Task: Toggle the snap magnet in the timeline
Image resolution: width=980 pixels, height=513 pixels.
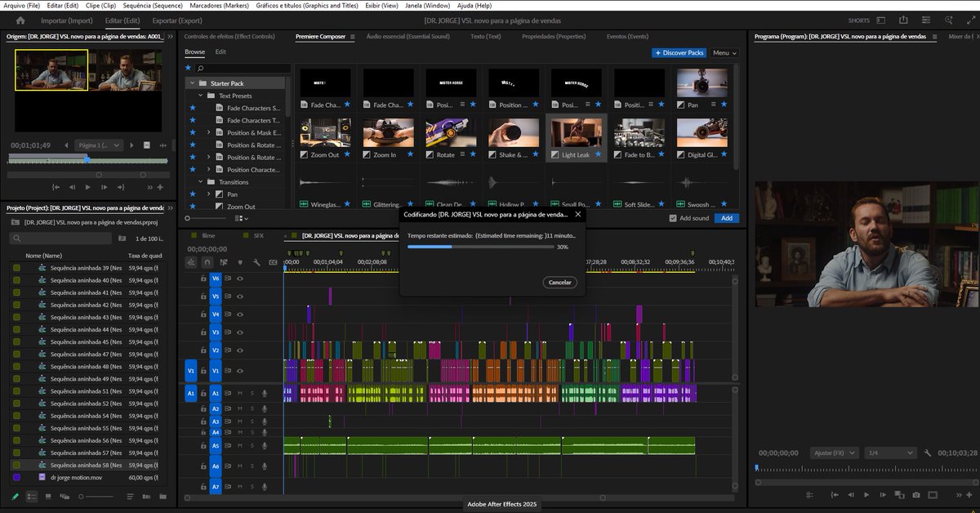Action: (x=207, y=262)
